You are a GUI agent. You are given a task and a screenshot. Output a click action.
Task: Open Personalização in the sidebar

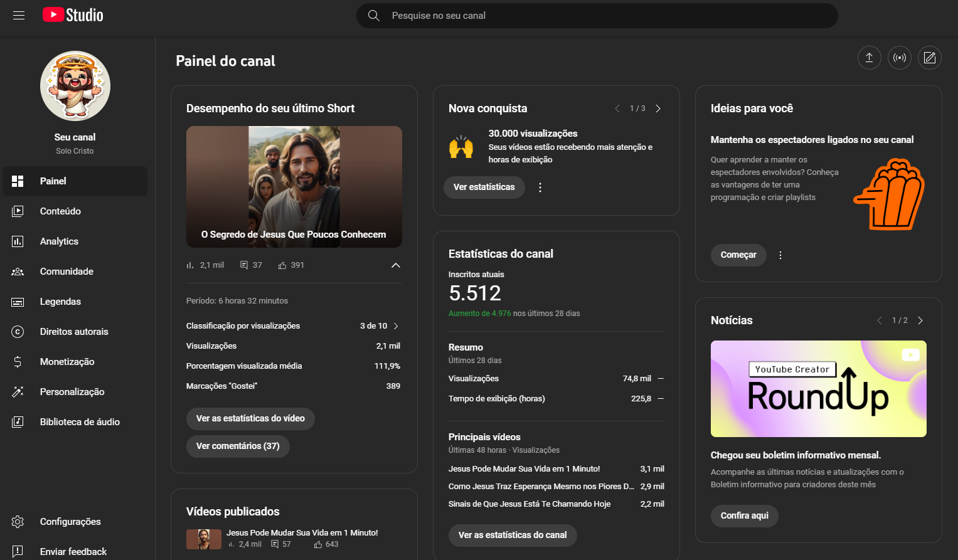[75, 392]
